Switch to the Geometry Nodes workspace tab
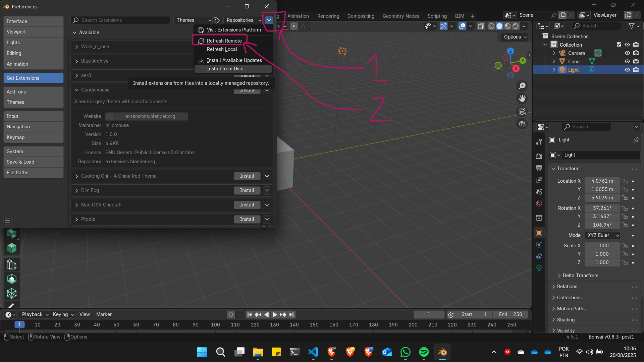Screen dimensions: 644x362 pyautogui.click(x=400, y=16)
